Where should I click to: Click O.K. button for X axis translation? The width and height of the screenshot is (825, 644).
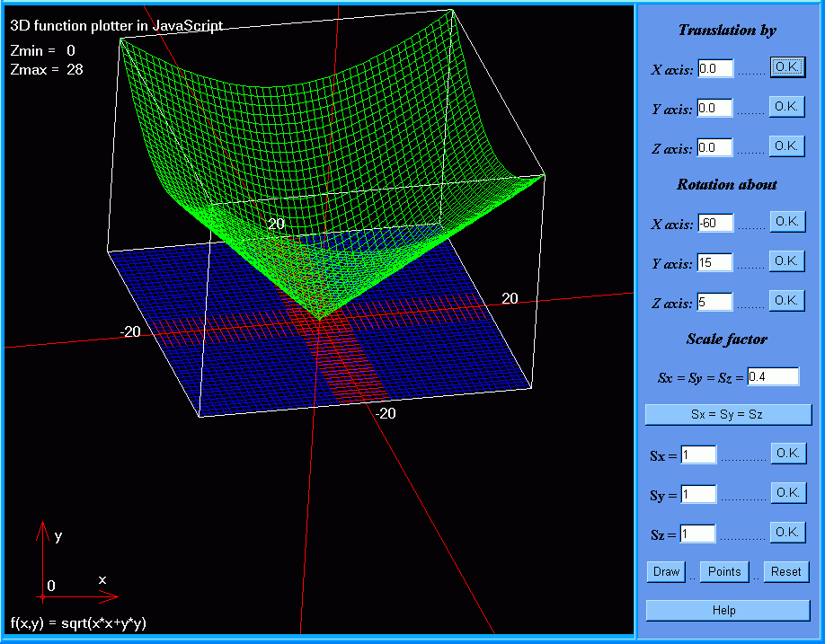787,68
